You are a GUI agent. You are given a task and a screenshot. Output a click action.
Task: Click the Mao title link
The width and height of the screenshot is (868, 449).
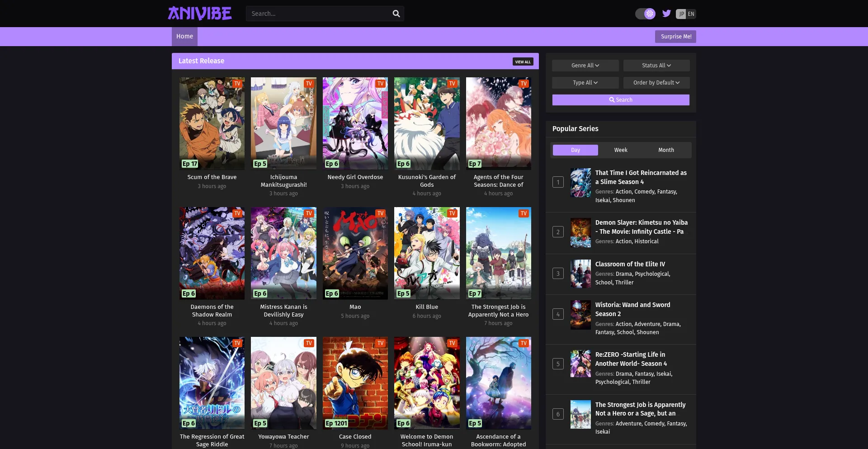click(x=355, y=307)
